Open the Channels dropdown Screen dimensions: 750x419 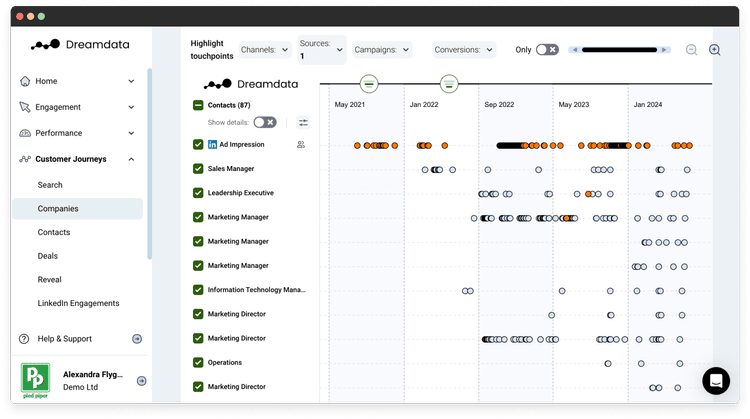pyautogui.click(x=265, y=50)
